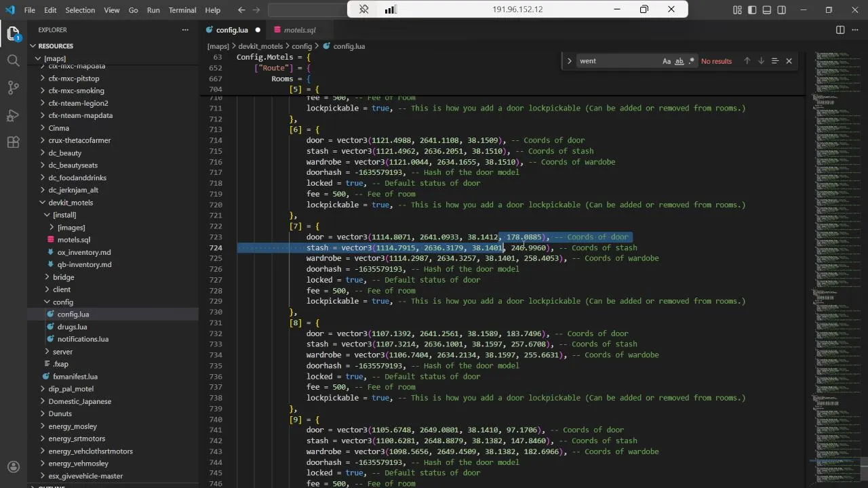The height and width of the screenshot is (488, 868).
Task: Collapse the [maps] folder
Action: coord(113,58)
